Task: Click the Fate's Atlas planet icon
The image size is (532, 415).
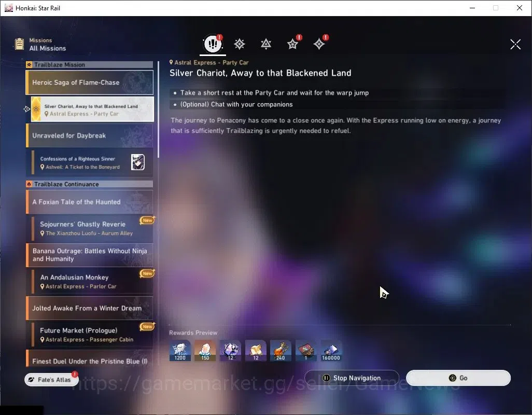Action: coord(31,379)
